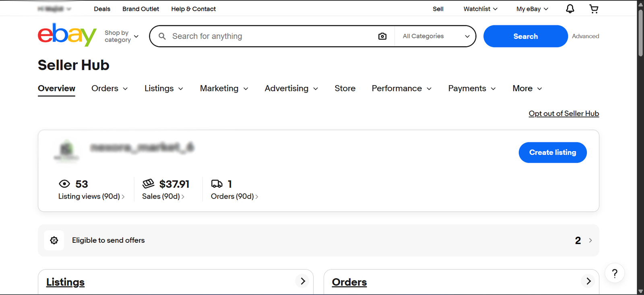This screenshot has width=644, height=295.
Task: Open the All Categories dropdown
Action: (436, 36)
